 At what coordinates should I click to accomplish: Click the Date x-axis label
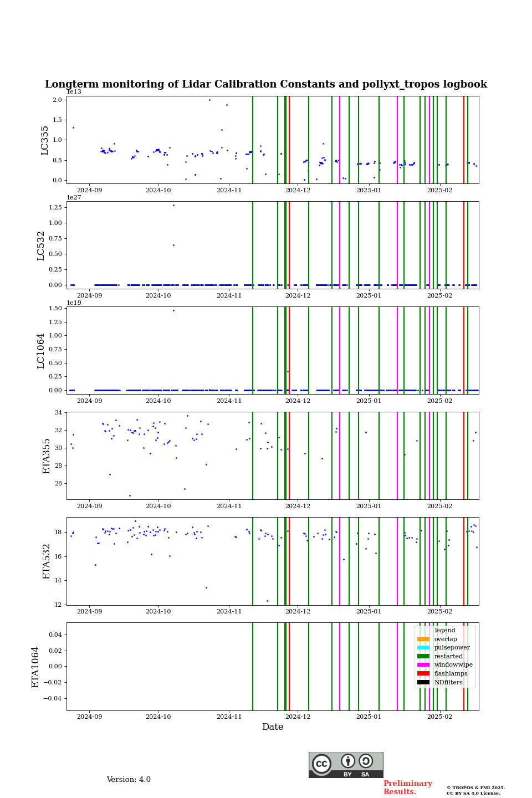click(273, 727)
